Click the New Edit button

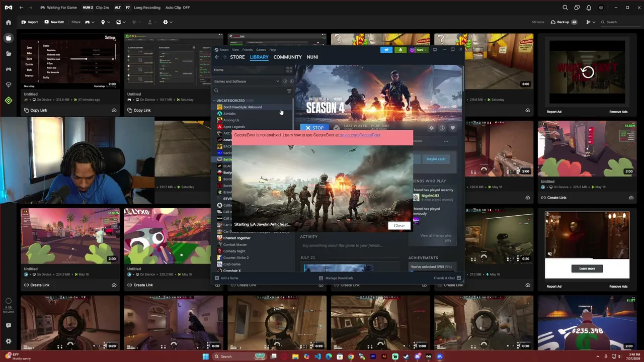point(54,22)
